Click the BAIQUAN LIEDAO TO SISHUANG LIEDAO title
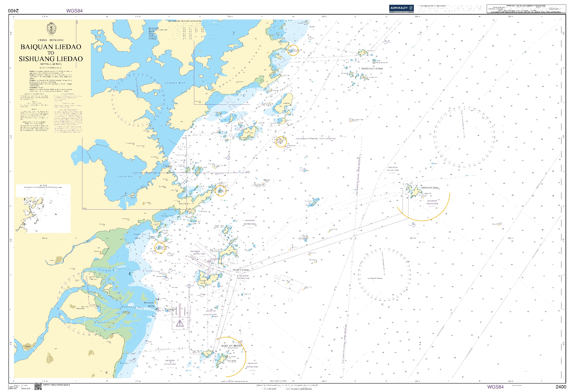The height and width of the screenshot is (392, 574). 51,53
